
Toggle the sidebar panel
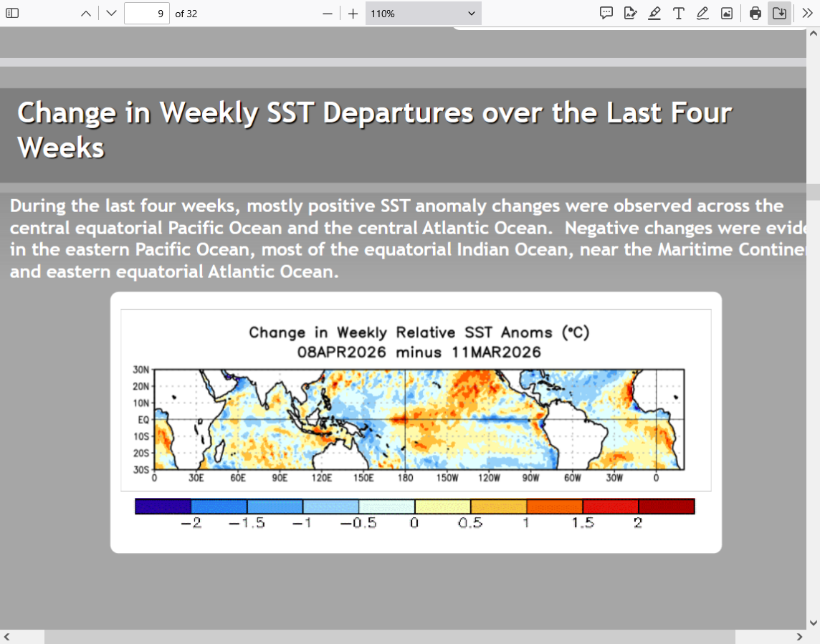point(13,13)
